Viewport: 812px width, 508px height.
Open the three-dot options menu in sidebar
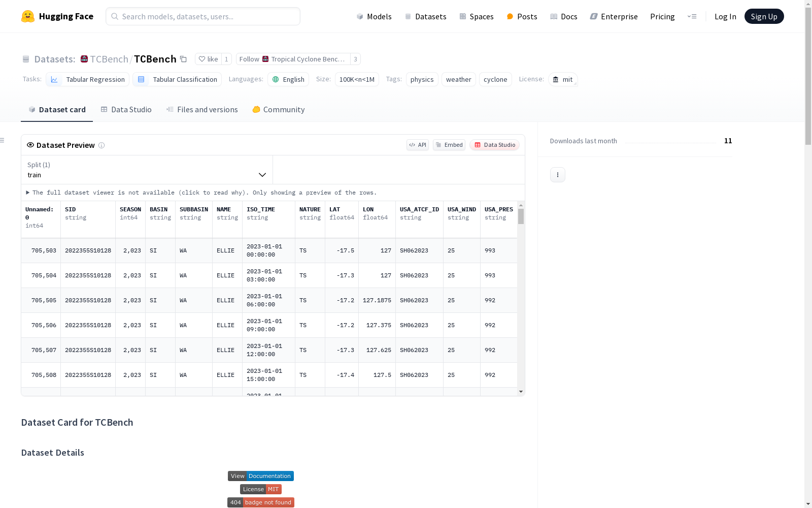558,175
